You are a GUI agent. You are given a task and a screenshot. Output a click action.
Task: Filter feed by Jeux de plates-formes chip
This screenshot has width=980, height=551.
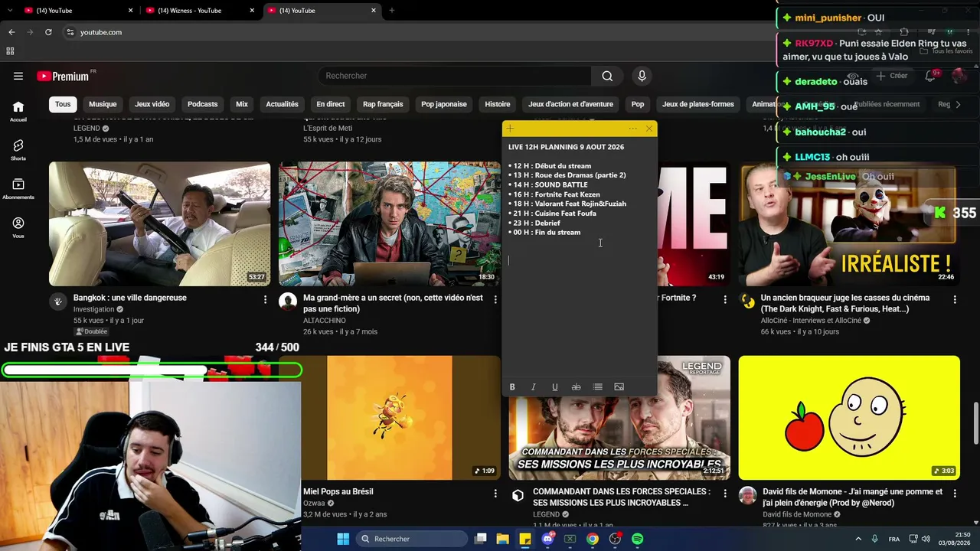(x=698, y=104)
